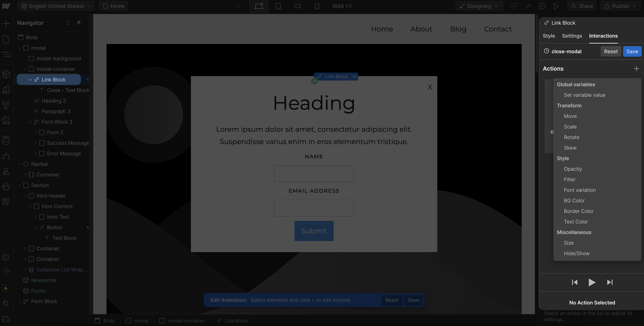The width and height of the screenshot is (644, 326).
Task: Open the Users account icon
Action: 6,171
